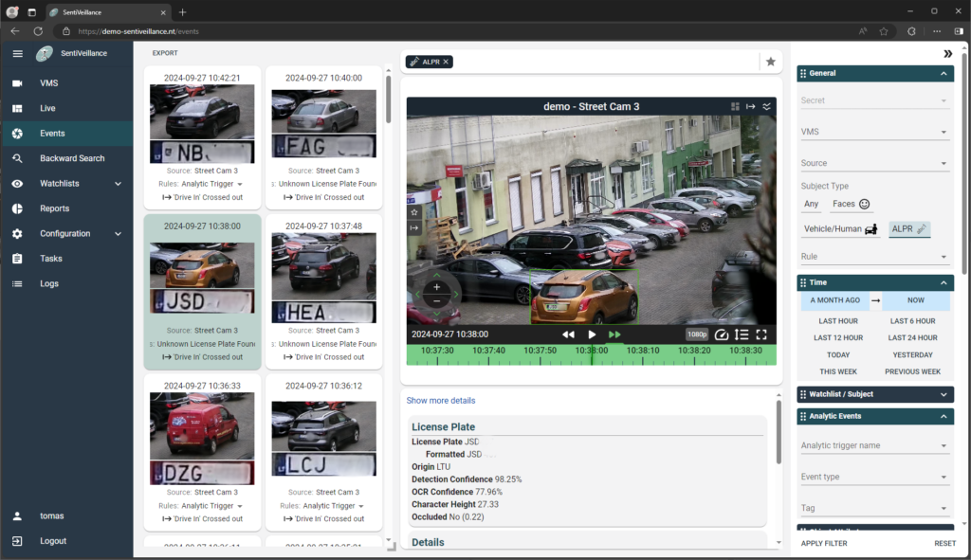Click the fullscreen icon in video player

click(760, 334)
